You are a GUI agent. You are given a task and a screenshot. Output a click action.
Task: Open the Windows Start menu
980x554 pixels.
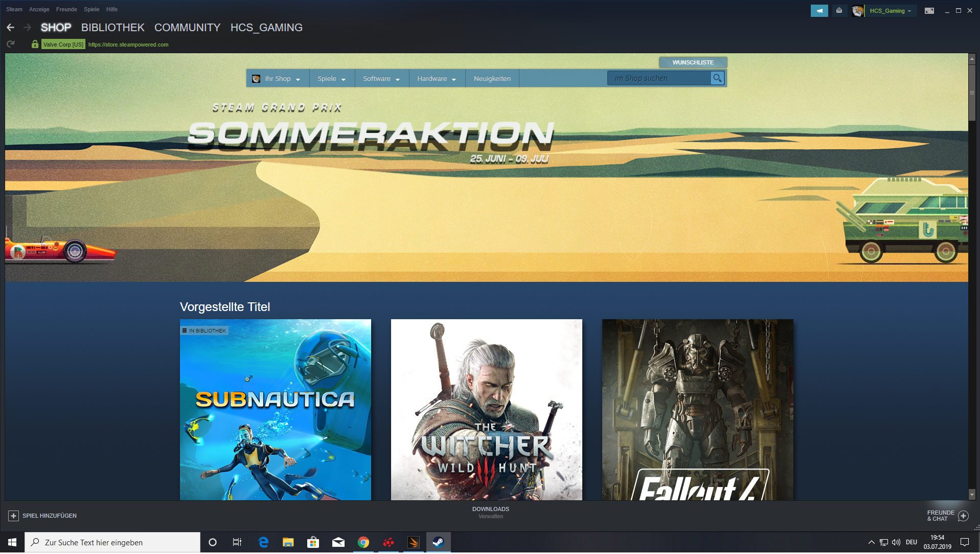[x=12, y=543]
